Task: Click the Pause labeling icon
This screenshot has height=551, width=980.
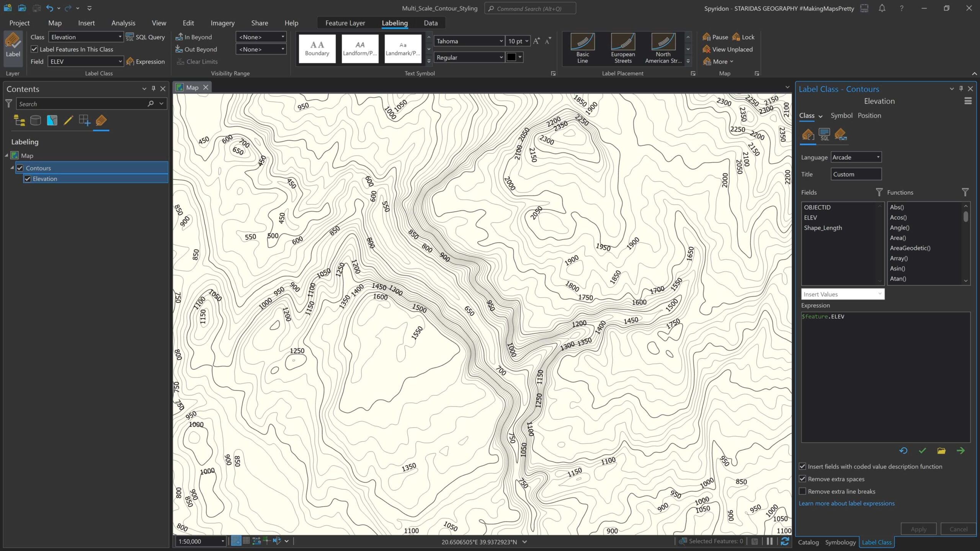Action: (x=707, y=37)
